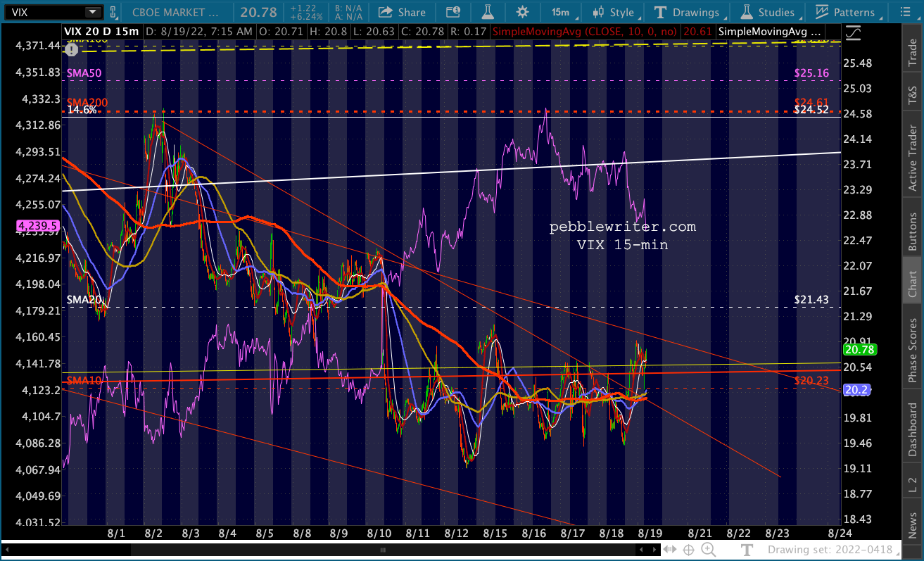Click the Share button
This screenshot has height=561, width=924.
(x=402, y=12)
